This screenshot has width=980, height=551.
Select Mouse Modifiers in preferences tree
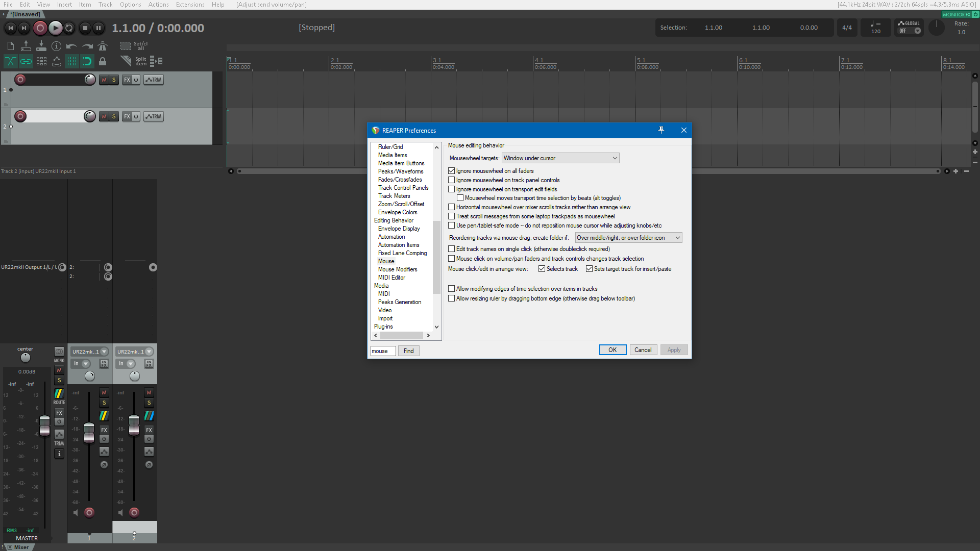(x=398, y=269)
